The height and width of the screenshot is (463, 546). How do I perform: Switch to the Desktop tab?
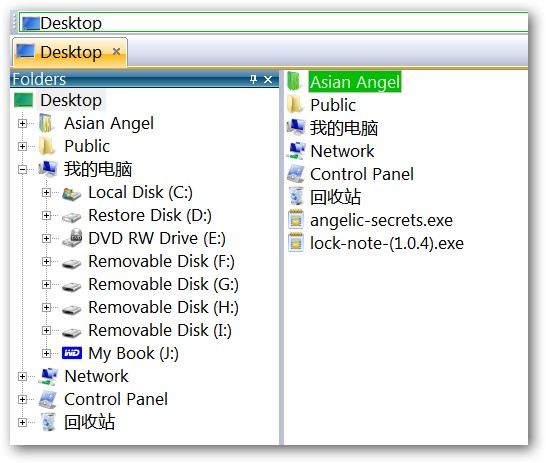pos(70,52)
